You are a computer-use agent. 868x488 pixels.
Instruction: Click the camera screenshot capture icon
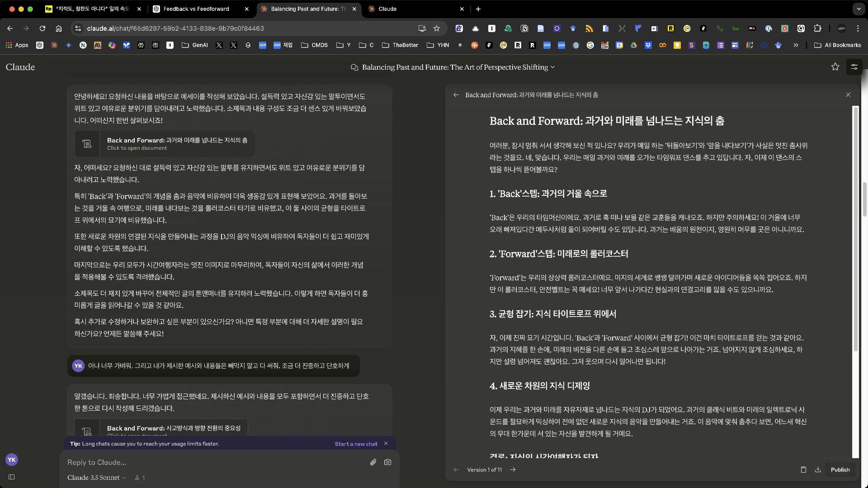387,462
